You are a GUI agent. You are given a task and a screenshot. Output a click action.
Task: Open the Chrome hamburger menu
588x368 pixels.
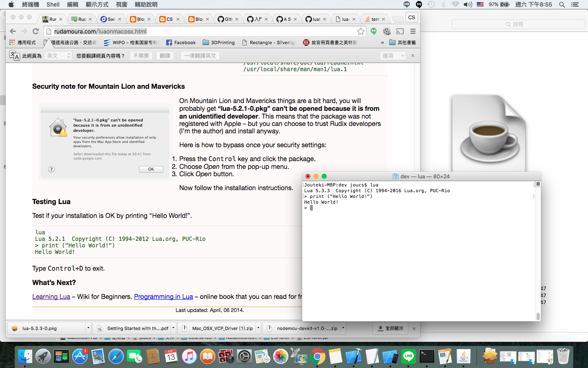tap(413, 31)
